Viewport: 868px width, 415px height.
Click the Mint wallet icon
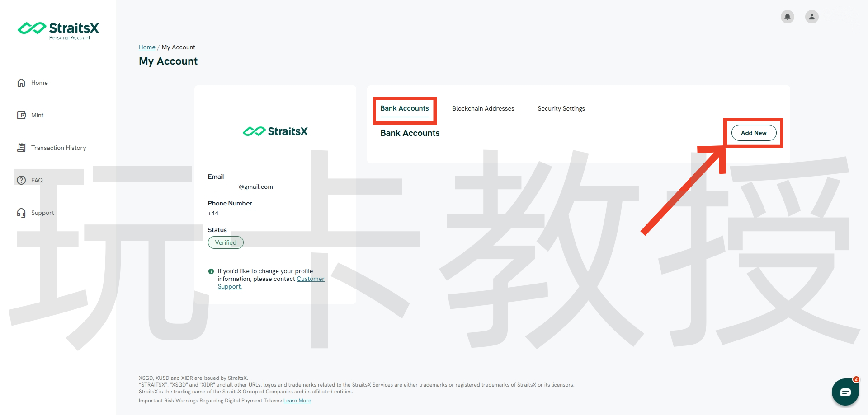[x=21, y=115]
